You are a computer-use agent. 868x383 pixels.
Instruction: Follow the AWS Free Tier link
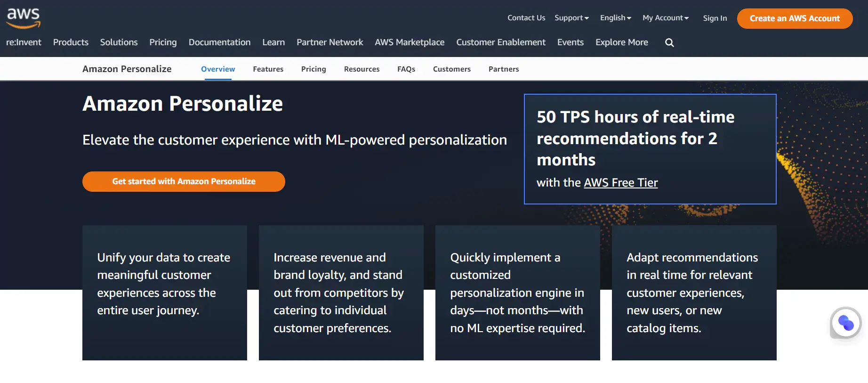(620, 182)
